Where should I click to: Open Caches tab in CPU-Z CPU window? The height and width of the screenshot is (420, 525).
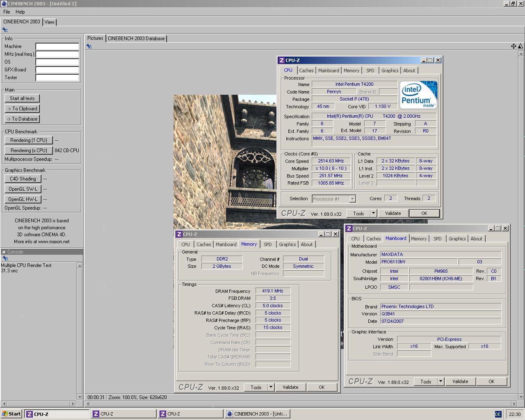(306, 71)
